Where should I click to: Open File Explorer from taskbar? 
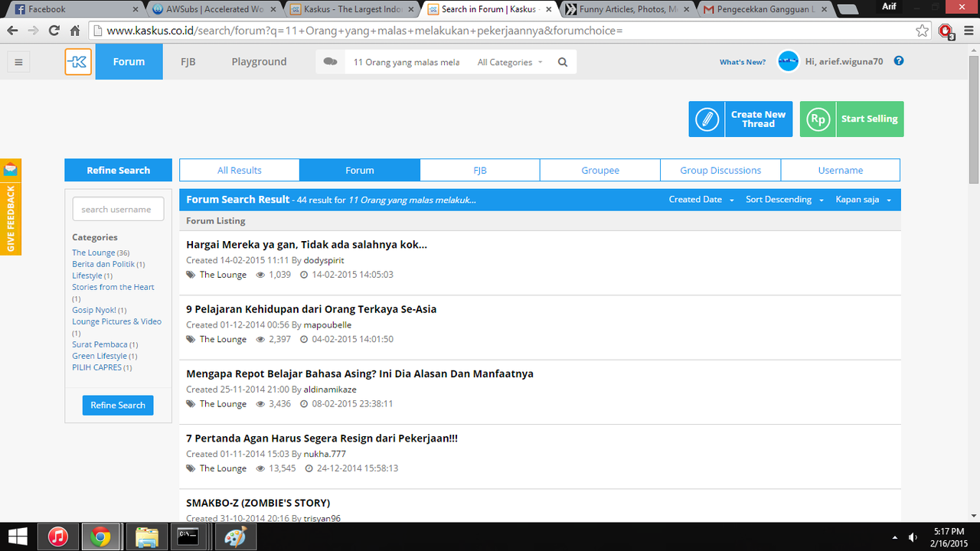click(146, 536)
